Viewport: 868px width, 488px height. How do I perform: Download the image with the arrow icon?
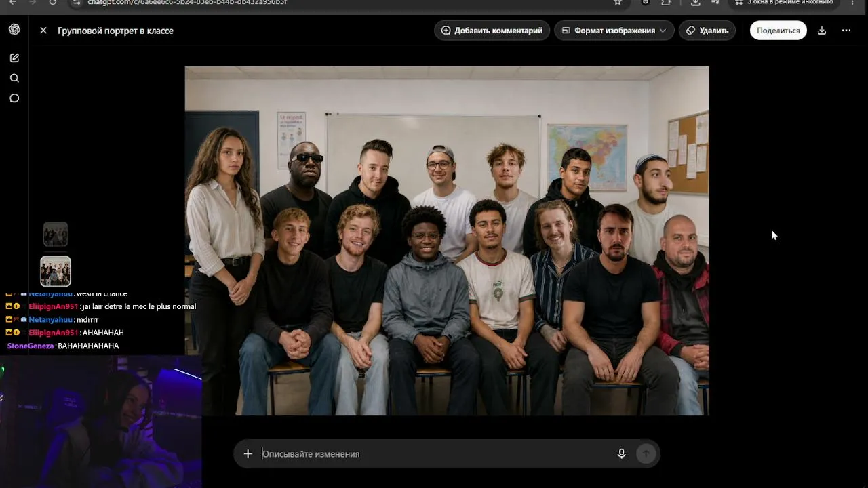822,30
